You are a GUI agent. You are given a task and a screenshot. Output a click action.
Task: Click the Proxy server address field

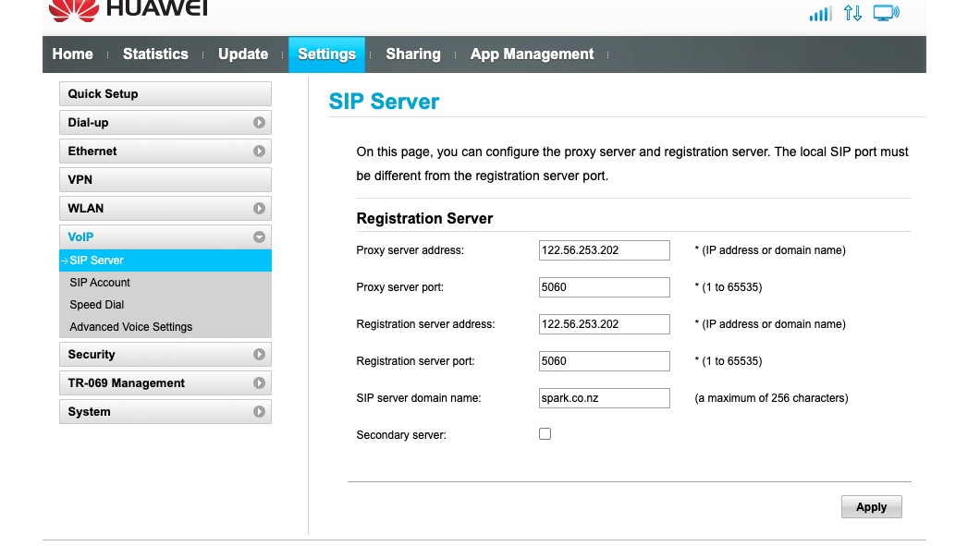point(604,250)
